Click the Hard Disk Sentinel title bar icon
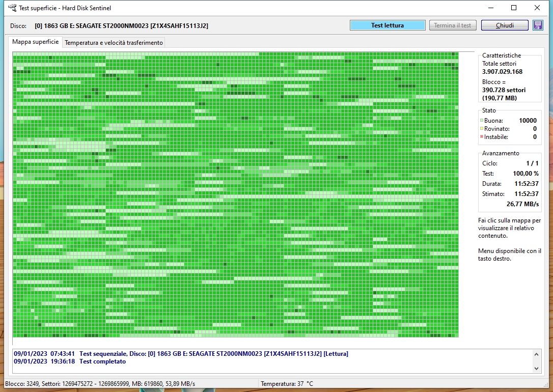Screen dimensions: 553x392 [x=12, y=8]
